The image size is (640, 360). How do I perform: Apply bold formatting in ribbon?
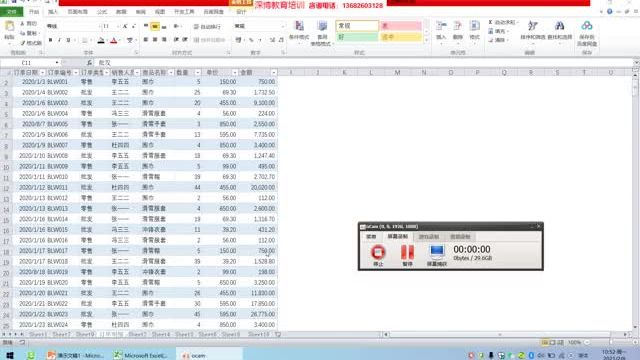50,40
